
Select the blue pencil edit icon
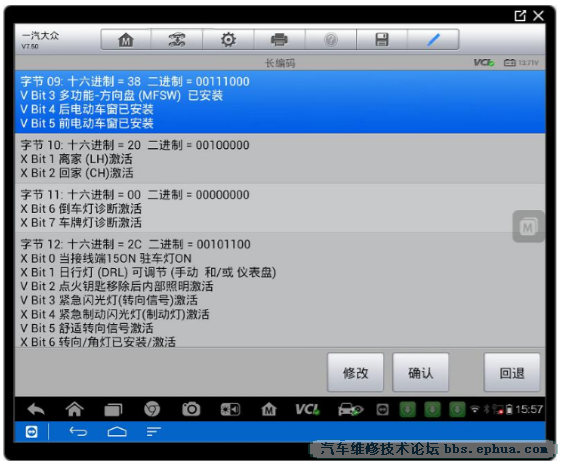click(433, 40)
